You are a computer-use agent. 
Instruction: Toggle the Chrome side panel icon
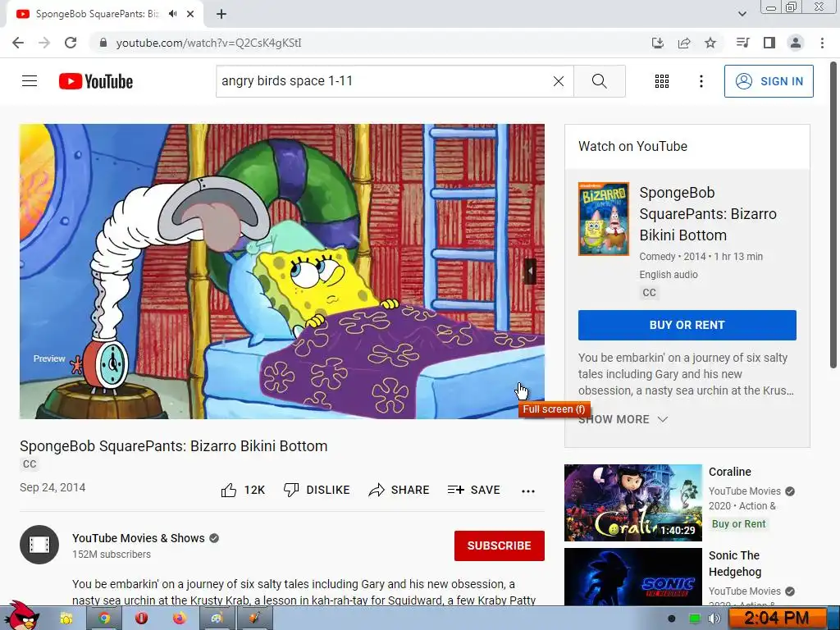769,43
